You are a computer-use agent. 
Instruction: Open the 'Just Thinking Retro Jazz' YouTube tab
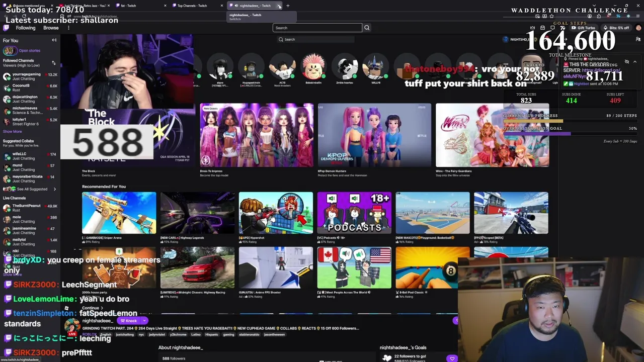[x=85, y=6]
